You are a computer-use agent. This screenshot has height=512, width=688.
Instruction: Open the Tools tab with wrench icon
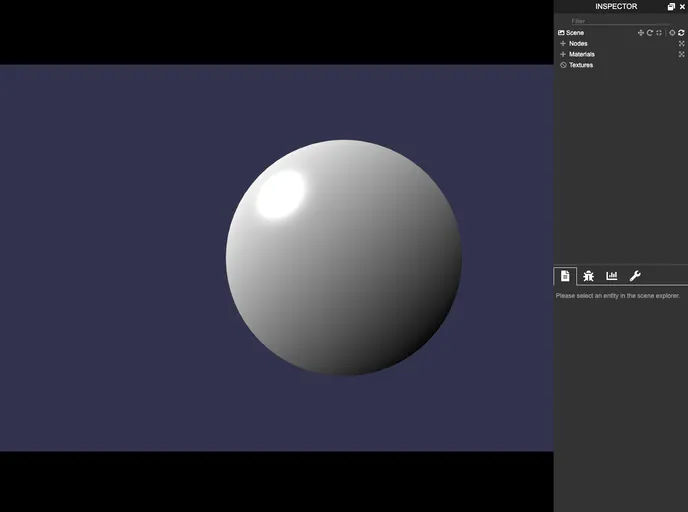tap(635, 276)
